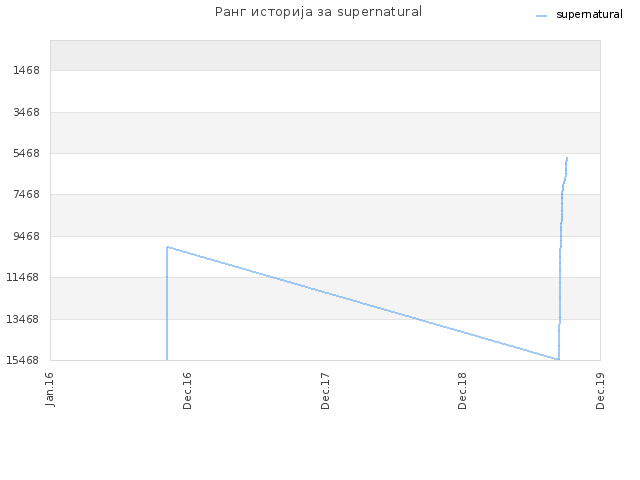The image size is (640, 480).
Task: Select the 3468 y-axis label
Action: (x=27, y=112)
